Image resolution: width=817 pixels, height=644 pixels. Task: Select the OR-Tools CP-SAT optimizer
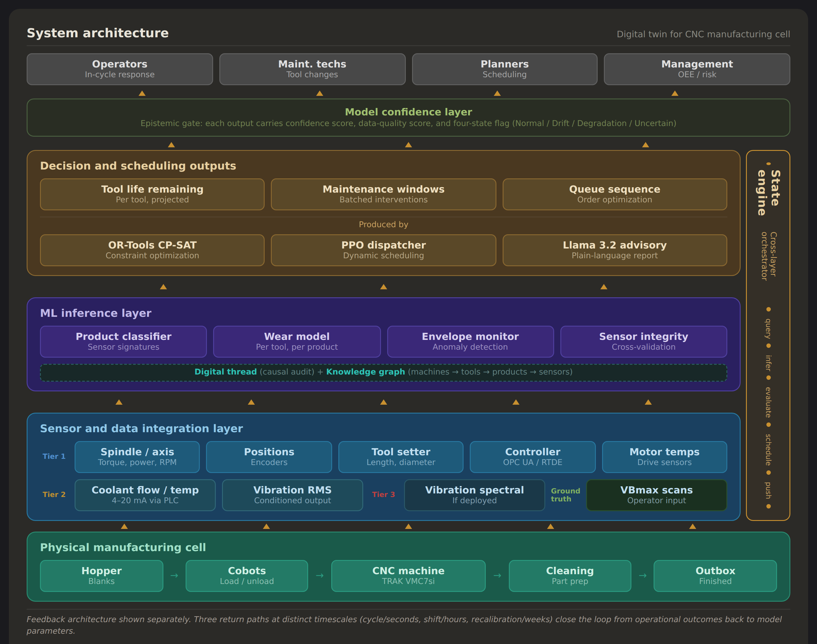[152, 250]
